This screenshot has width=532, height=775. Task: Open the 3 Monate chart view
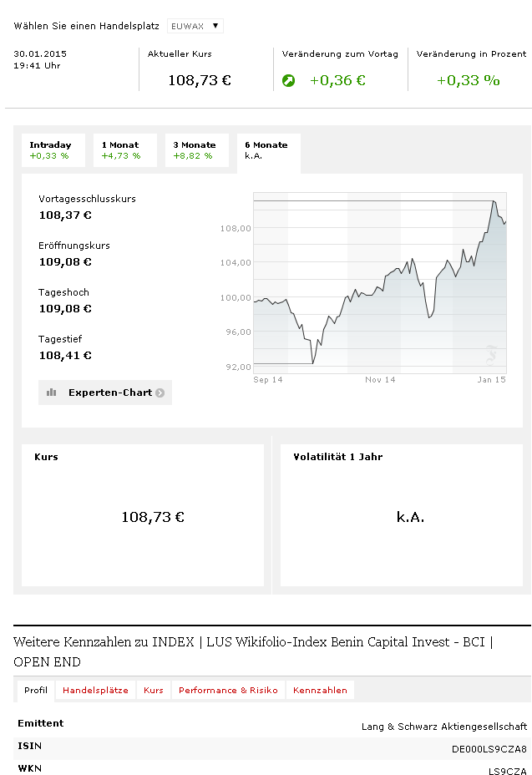196,150
